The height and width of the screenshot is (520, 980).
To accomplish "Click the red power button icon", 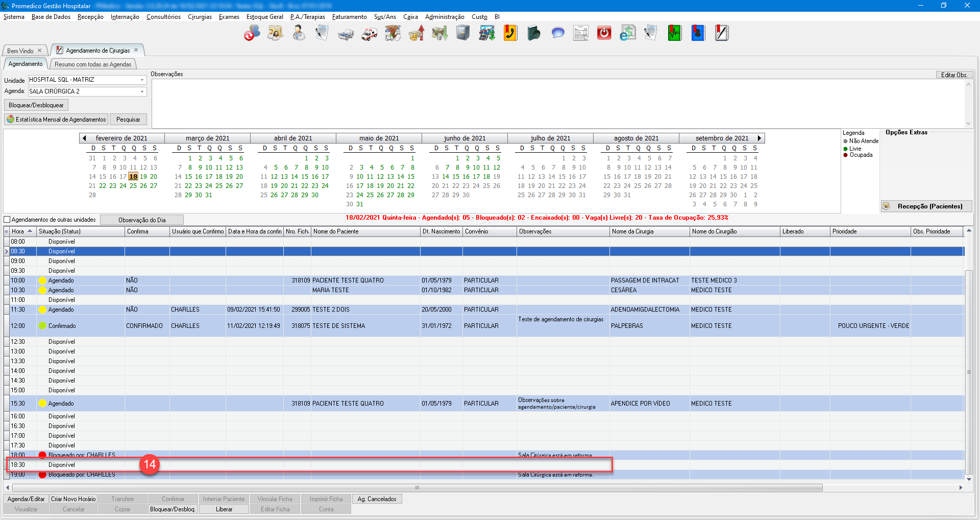I will 604,33.
